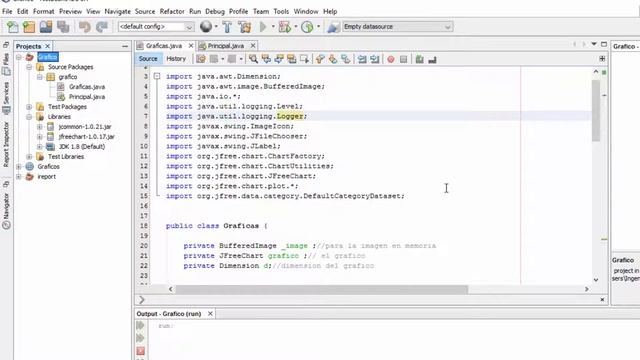
Task: Click the Save All toolbar icon
Action: 63,27
